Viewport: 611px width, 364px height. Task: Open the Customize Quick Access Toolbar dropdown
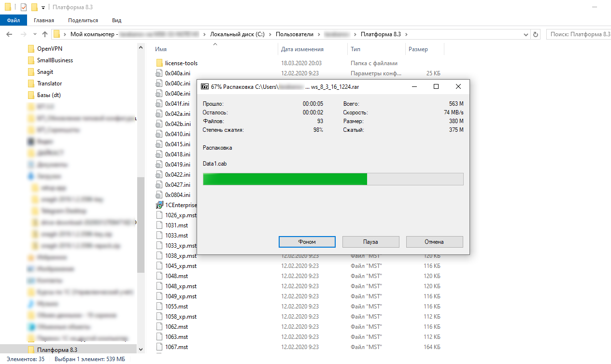[x=43, y=8]
